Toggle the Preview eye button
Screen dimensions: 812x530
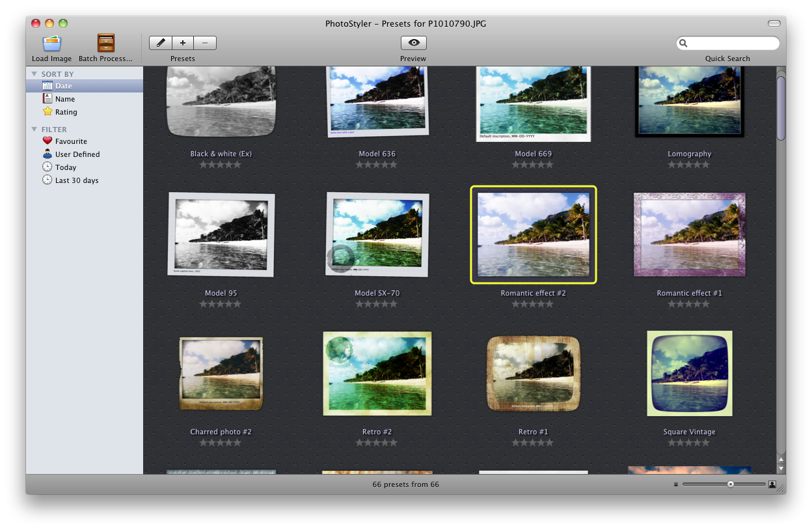pyautogui.click(x=413, y=43)
